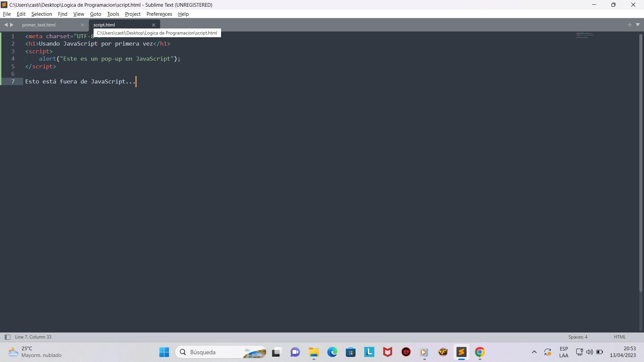Open the Selection menu
The height and width of the screenshot is (362, 644).
42,14
